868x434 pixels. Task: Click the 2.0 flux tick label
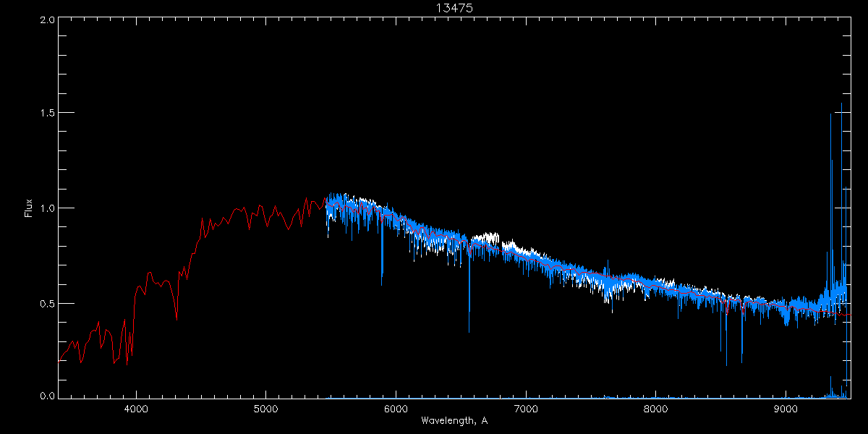[x=47, y=20]
